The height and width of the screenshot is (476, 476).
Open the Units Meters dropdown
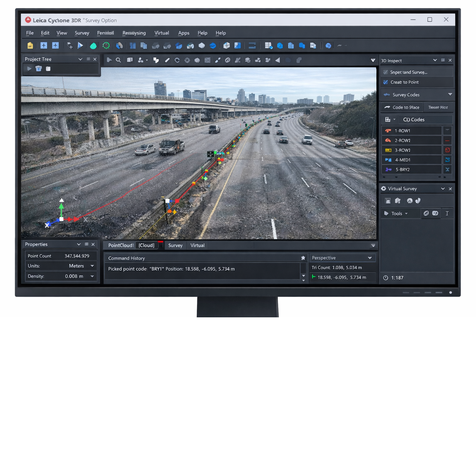click(92, 266)
